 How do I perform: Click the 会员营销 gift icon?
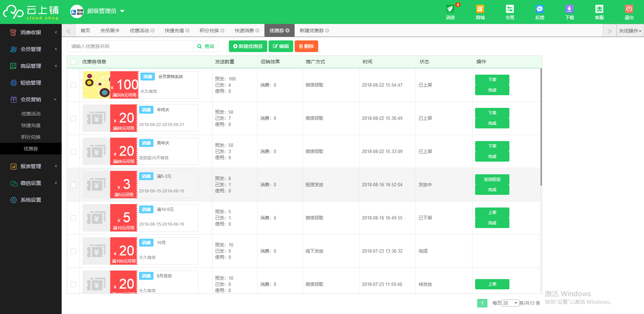(13, 100)
